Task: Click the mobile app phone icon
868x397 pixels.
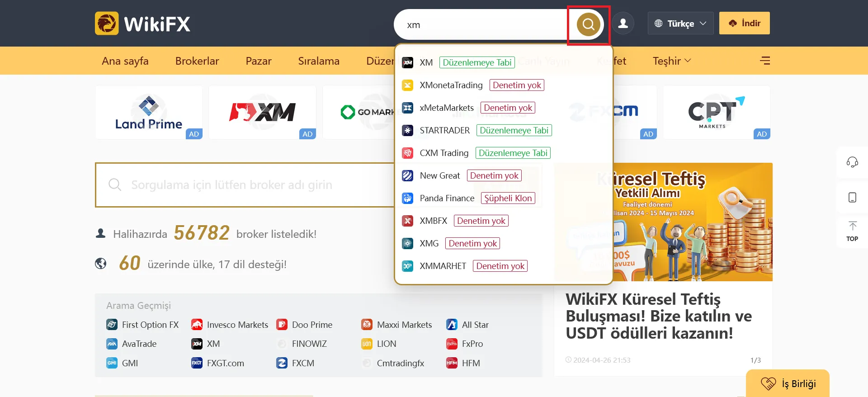Action: (852, 197)
